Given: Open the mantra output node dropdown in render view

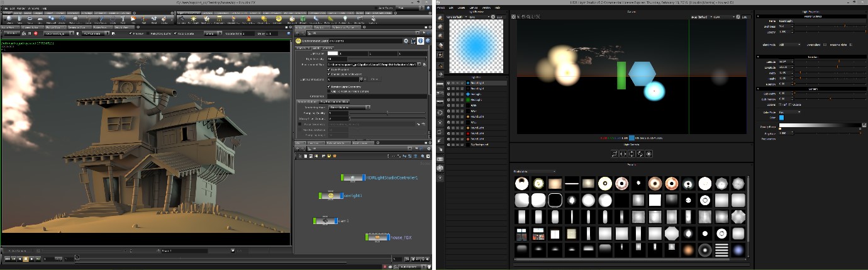Looking at the screenshot, I should point(58,33).
